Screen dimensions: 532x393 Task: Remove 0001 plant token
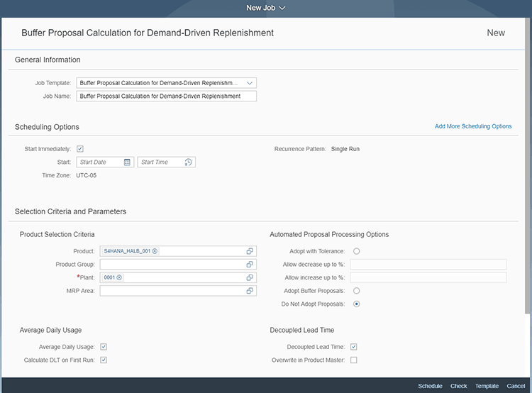pyautogui.click(x=119, y=277)
